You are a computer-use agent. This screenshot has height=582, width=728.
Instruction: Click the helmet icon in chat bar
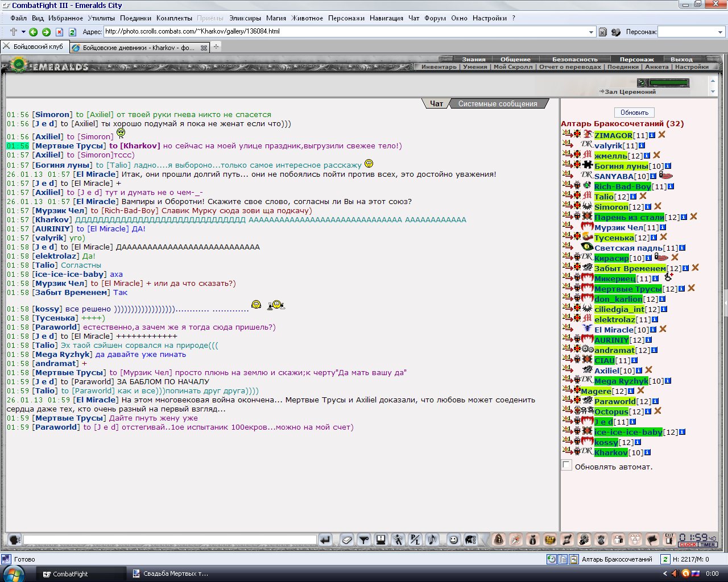coord(470,540)
